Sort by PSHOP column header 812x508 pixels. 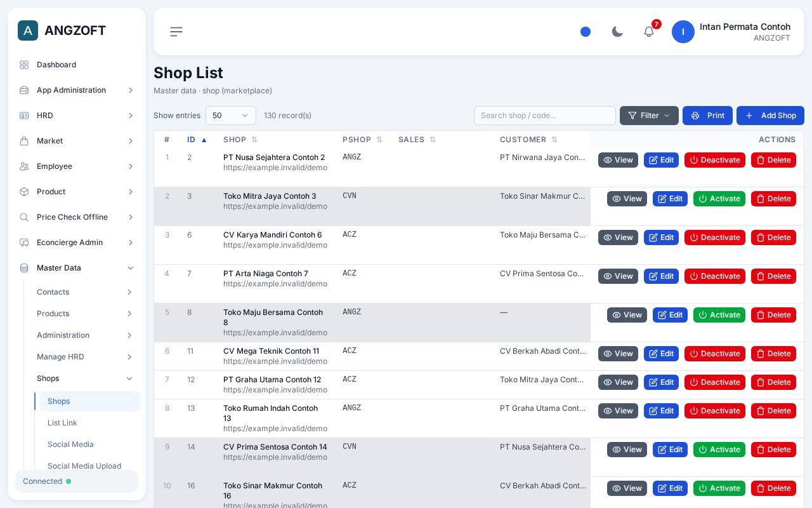coord(363,140)
